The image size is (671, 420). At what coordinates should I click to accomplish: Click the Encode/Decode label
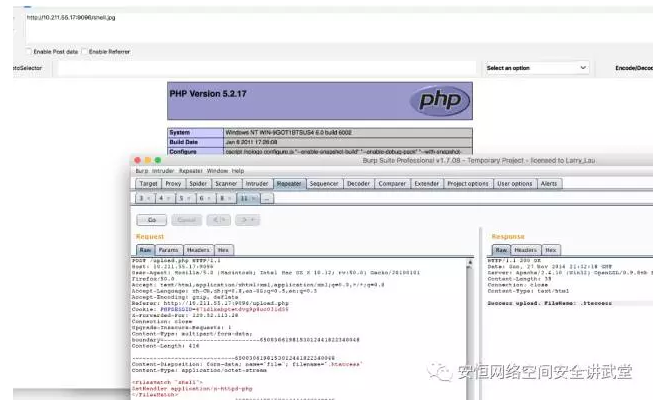(634, 68)
